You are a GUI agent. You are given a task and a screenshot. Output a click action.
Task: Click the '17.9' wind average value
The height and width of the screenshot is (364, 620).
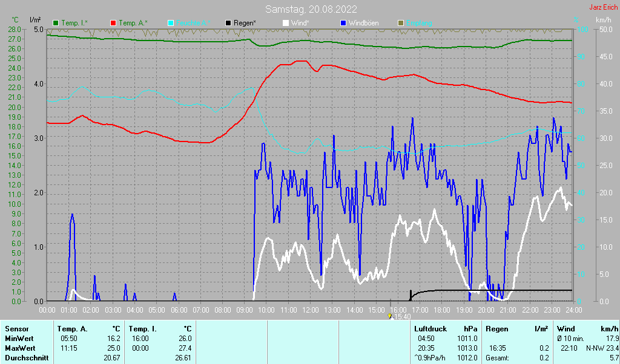(x=612, y=339)
